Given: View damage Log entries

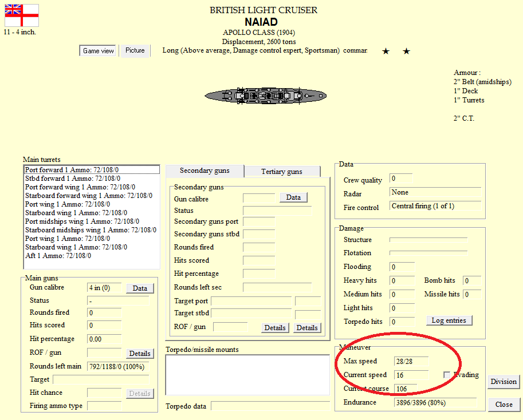Looking at the screenshot, I should (449, 320).
